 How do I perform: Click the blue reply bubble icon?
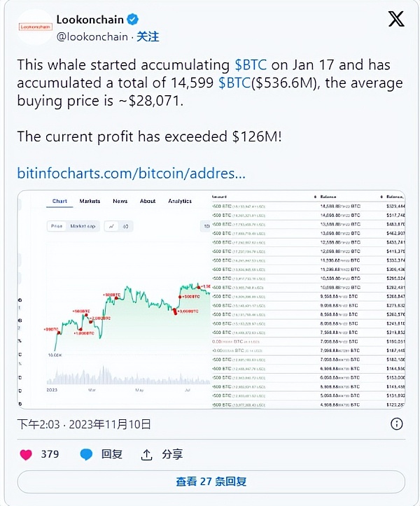tap(87, 454)
